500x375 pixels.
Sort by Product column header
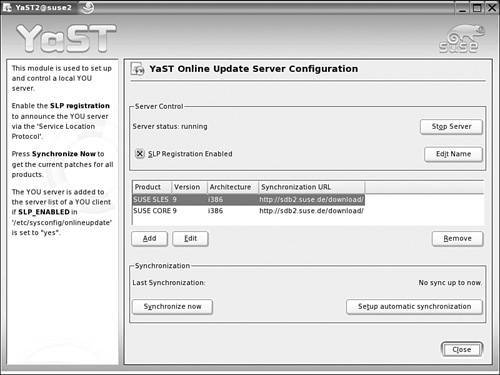click(x=152, y=187)
